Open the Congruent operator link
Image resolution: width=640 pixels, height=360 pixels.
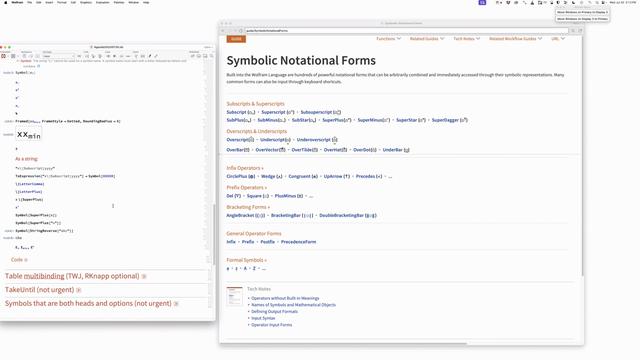[303, 176]
